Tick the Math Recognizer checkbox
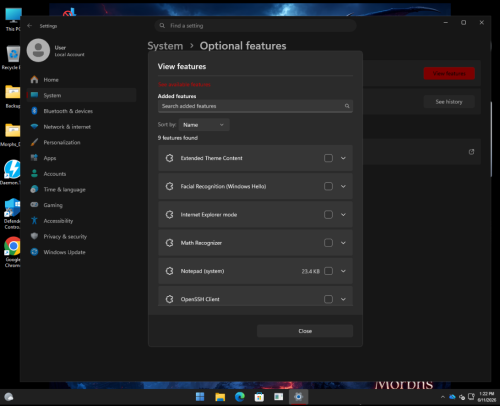 328,243
